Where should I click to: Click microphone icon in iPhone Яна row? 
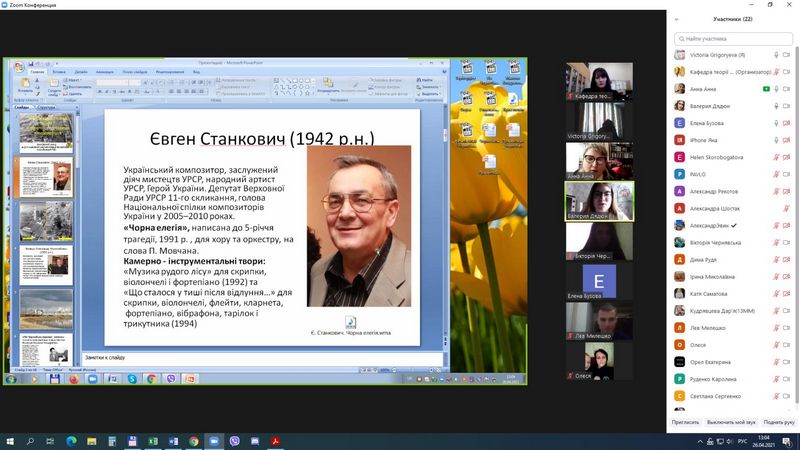coord(777,140)
